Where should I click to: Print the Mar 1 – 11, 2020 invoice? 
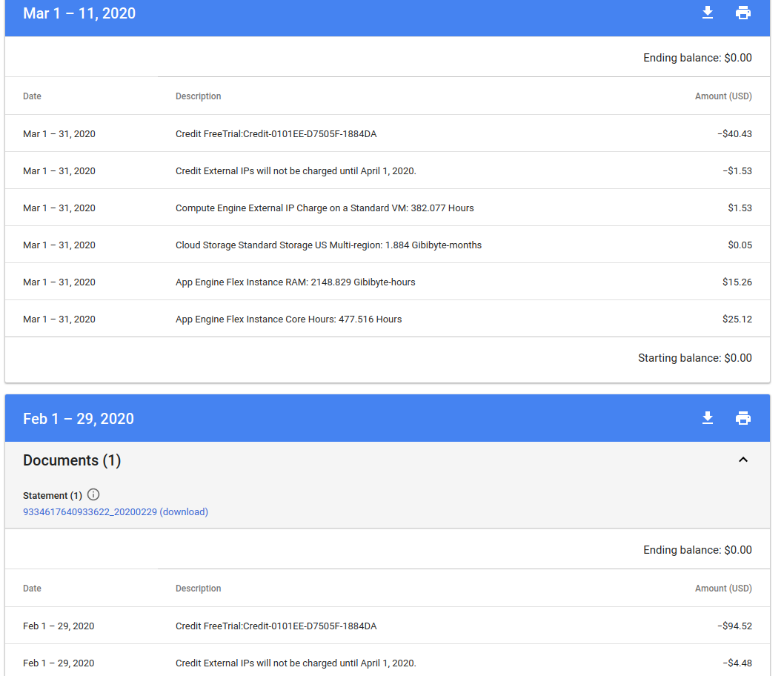[x=743, y=13]
